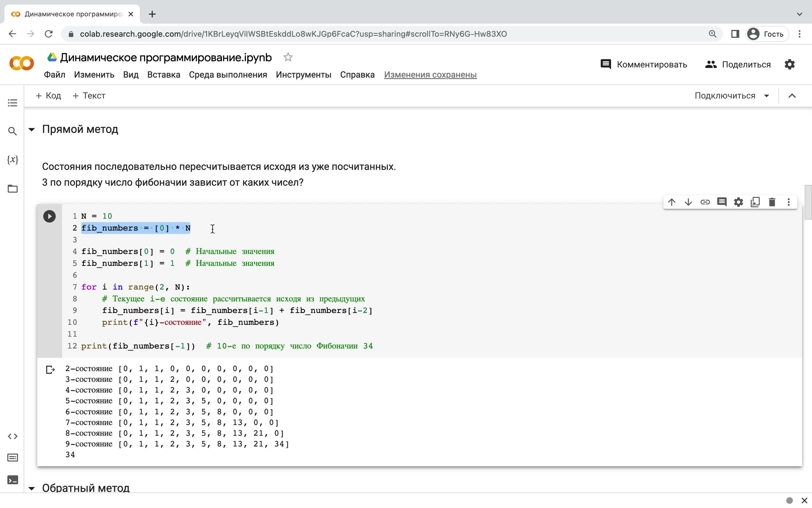Open the code snippets panel
The width and height of the screenshot is (812, 508).
pos(12,436)
